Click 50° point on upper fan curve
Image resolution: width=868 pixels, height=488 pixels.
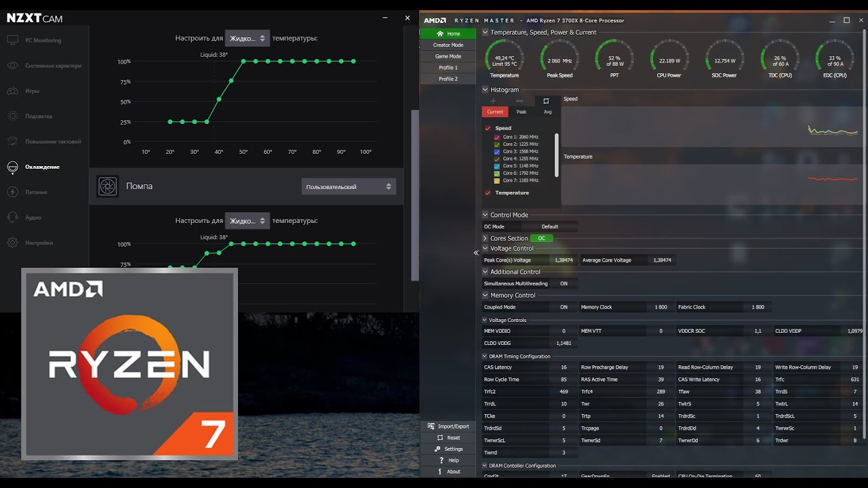pyautogui.click(x=243, y=62)
